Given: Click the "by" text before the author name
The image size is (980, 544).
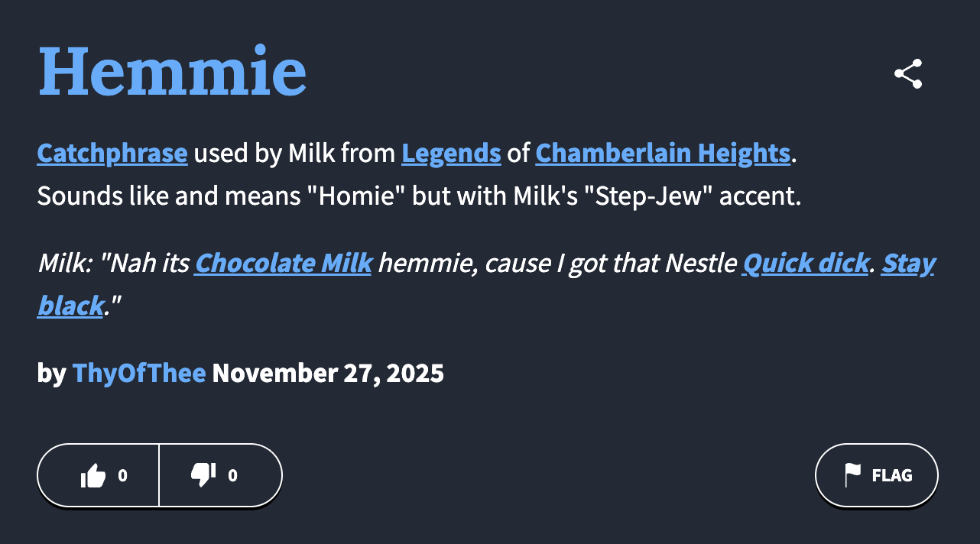Looking at the screenshot, I should pyautogui.click(x=51, y=374).
